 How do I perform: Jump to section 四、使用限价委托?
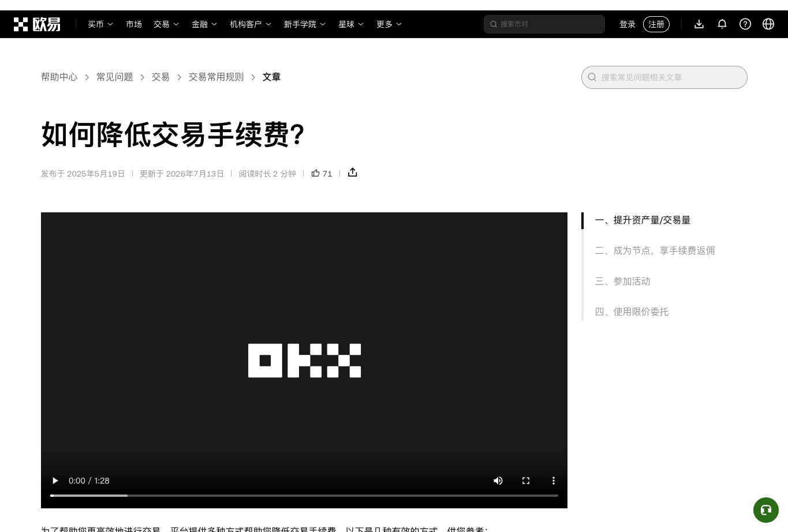[632, 312]
